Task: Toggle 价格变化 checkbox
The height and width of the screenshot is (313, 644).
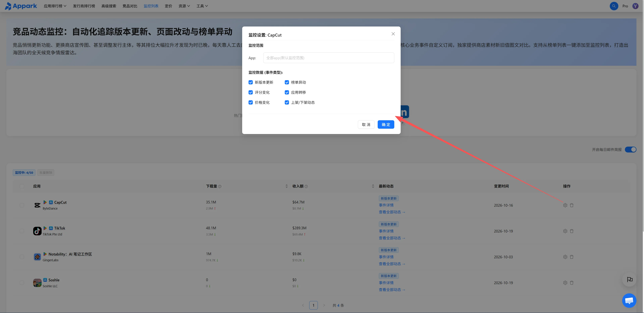Action: point(251,102)
